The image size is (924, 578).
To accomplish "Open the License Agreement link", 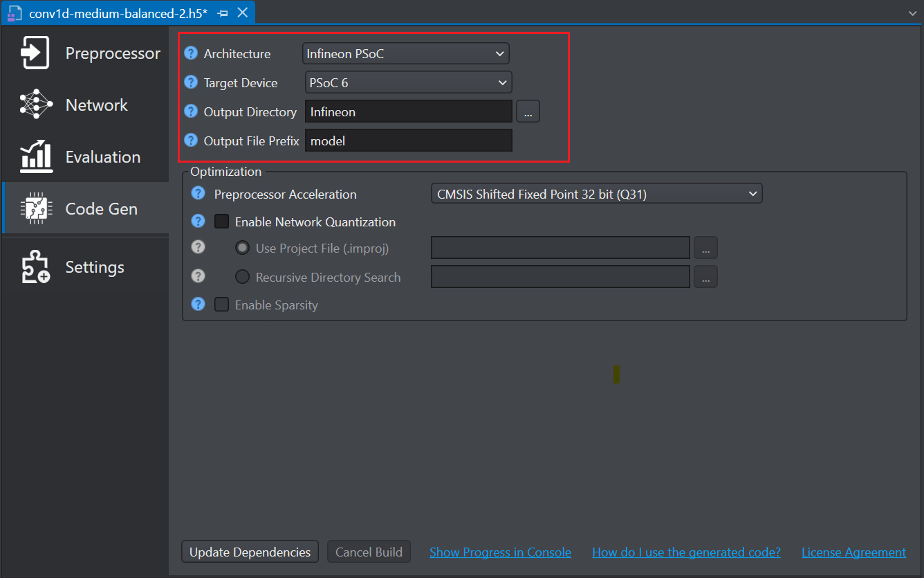I will click(853, 552).
